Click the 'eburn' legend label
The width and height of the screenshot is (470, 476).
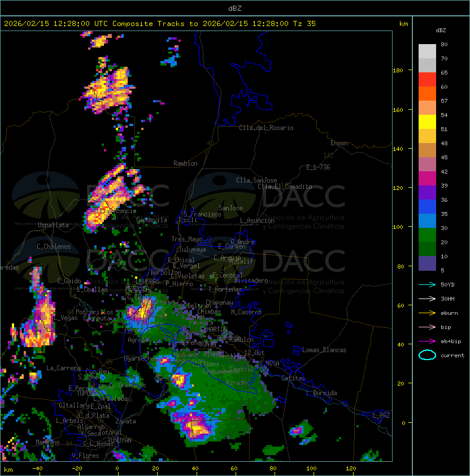(449, 313)
